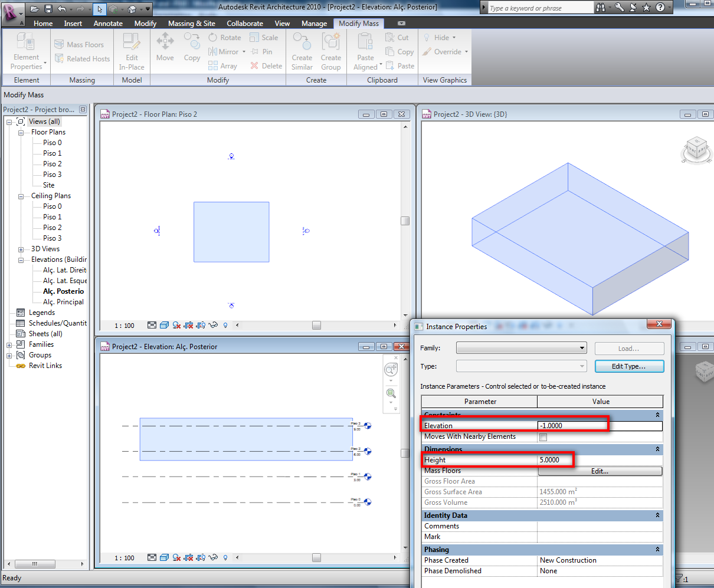The width and height of the screenshot is (714, 588).
Task: Expand the 3D Views tree node
Action: [x=21, y=249]
